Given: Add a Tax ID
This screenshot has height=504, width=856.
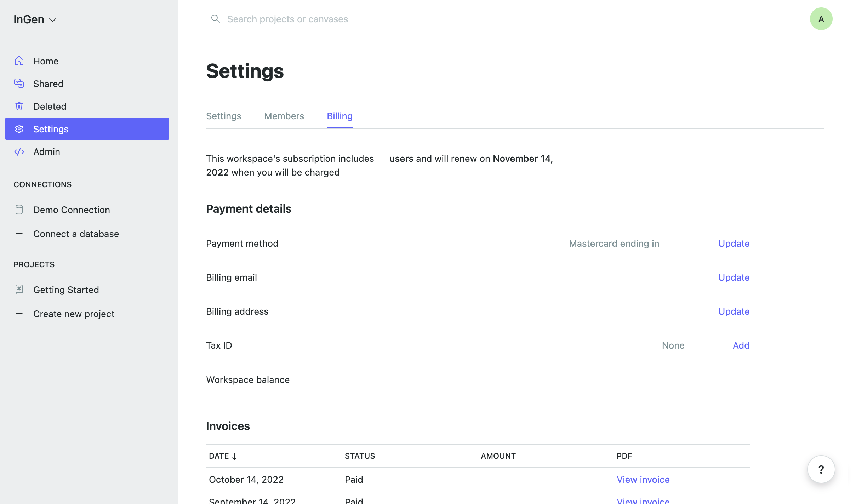Looking at the screenshot, I should pyautogui.click(x=741, y=345).
